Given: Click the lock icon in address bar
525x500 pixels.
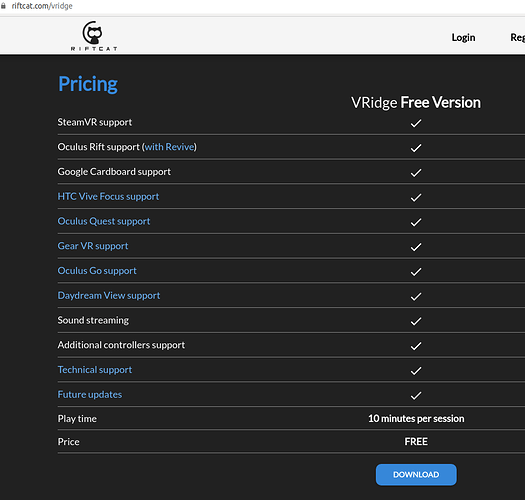Looking at the screenshot, I should pos(3,6).
